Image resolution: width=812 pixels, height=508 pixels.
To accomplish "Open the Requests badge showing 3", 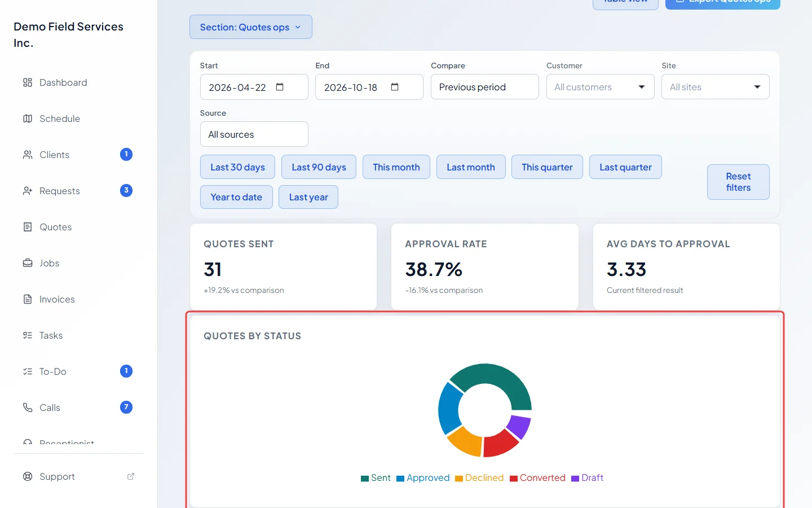I will pos(126,191).
